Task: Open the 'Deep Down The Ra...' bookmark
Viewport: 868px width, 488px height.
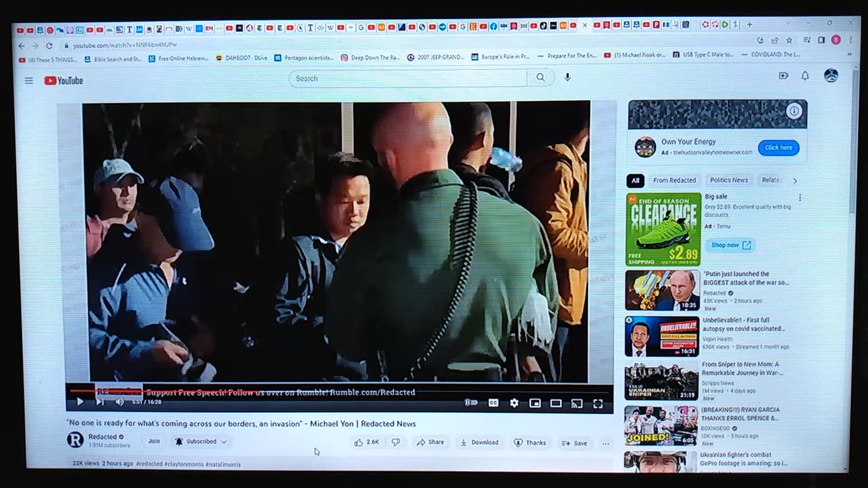Action: pos(370,58)
